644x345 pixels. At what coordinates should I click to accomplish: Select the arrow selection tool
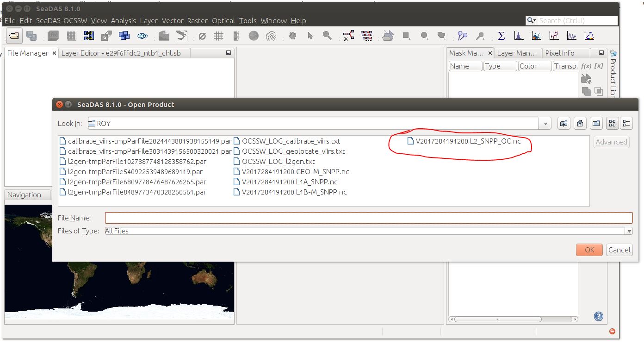(x=310, y=36)
